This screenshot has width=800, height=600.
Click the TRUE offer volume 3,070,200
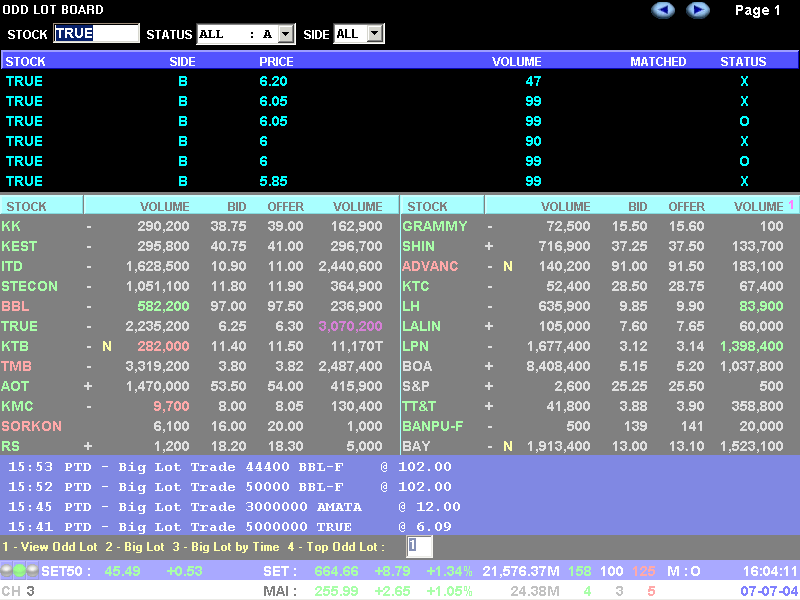pyautogui.click(x=351, y=326)
